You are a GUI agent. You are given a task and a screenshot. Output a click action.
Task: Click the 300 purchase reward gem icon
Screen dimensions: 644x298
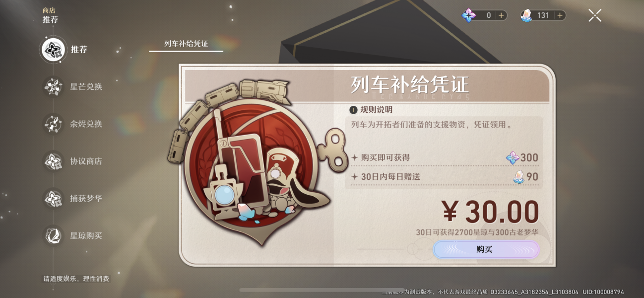(513, 158)
